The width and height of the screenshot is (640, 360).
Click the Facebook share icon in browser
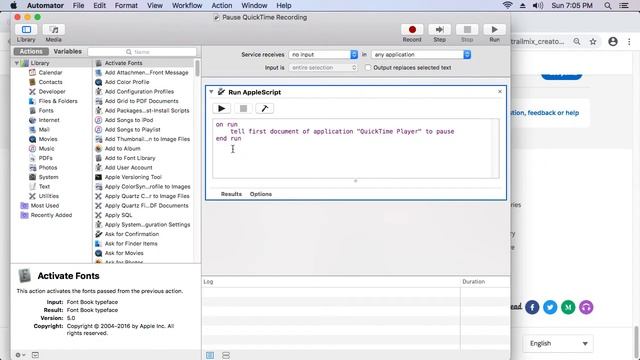point(532,307)
